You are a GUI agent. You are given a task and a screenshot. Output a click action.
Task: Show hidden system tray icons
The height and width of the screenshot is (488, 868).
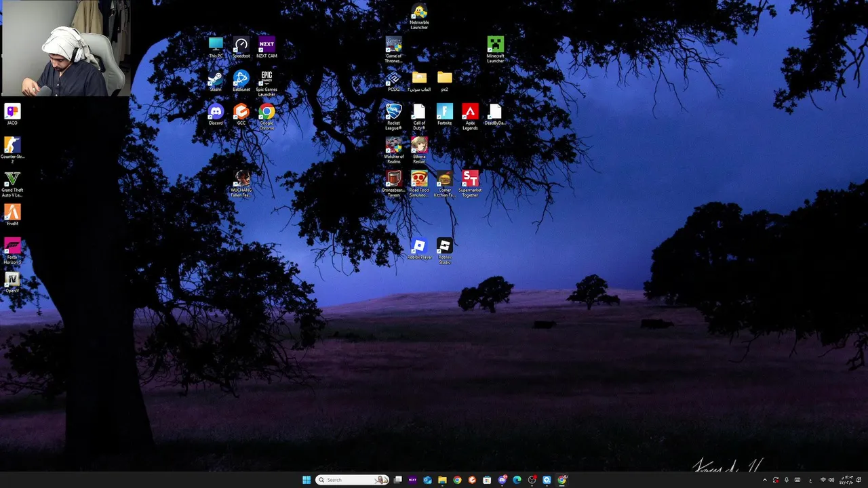coord(765,480)
